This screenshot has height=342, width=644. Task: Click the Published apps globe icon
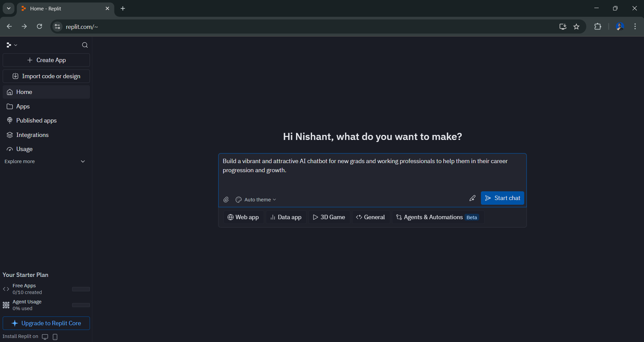tap(10, 120)
